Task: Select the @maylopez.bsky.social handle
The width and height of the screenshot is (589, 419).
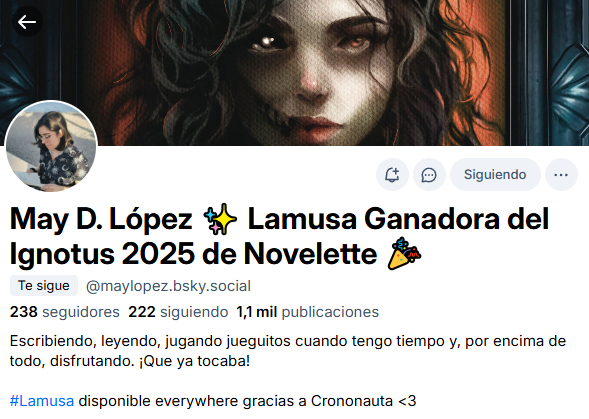Action: pyautogui.click(x=168, y=286)
